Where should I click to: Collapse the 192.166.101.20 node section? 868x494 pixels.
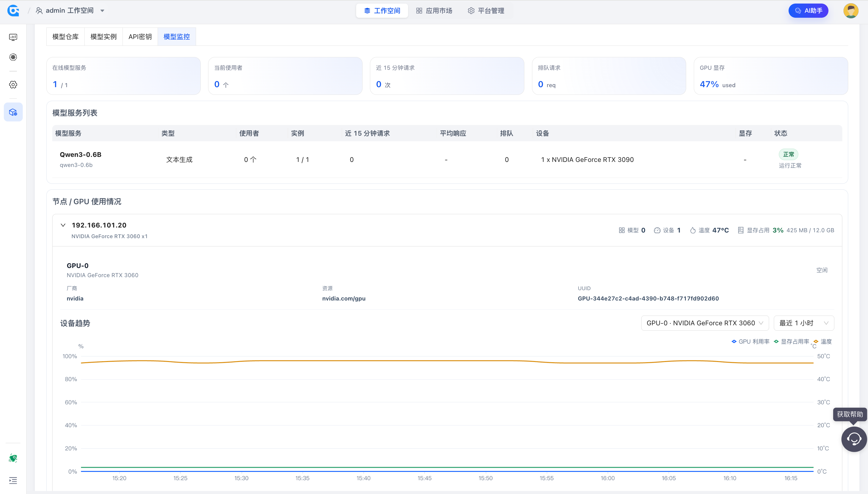pyautogui.click(x=63, y=225)
